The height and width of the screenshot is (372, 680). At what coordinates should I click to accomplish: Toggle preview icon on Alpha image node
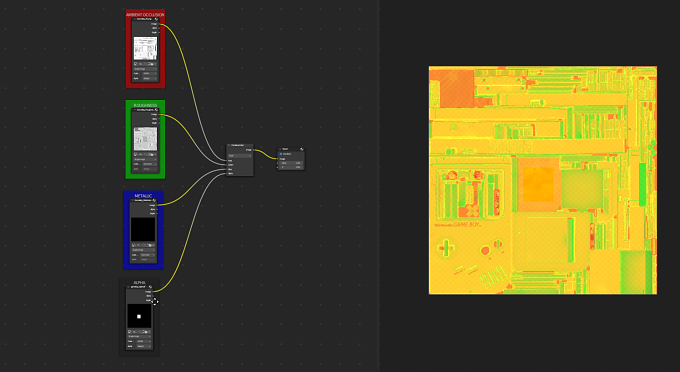pos(150,287)
